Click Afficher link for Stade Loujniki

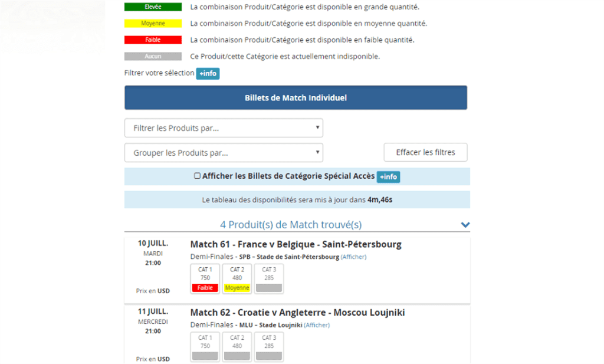(317, 325)
